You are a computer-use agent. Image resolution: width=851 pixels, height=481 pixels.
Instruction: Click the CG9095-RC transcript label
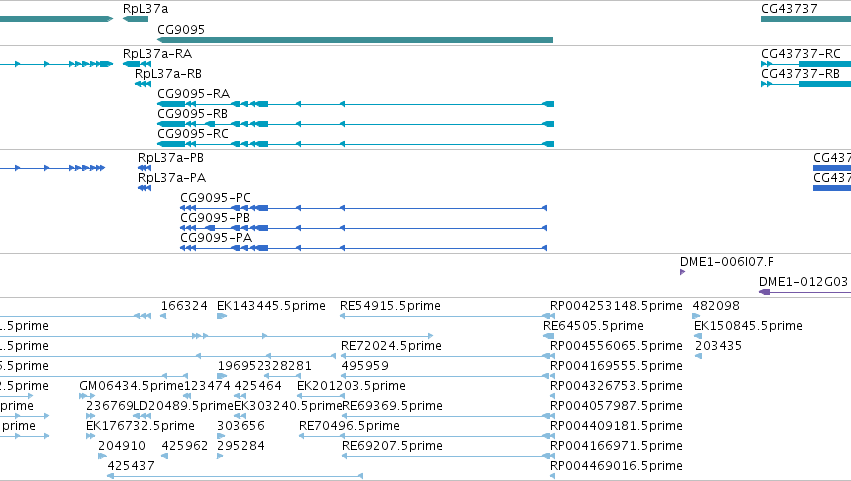tap(193, 134)
